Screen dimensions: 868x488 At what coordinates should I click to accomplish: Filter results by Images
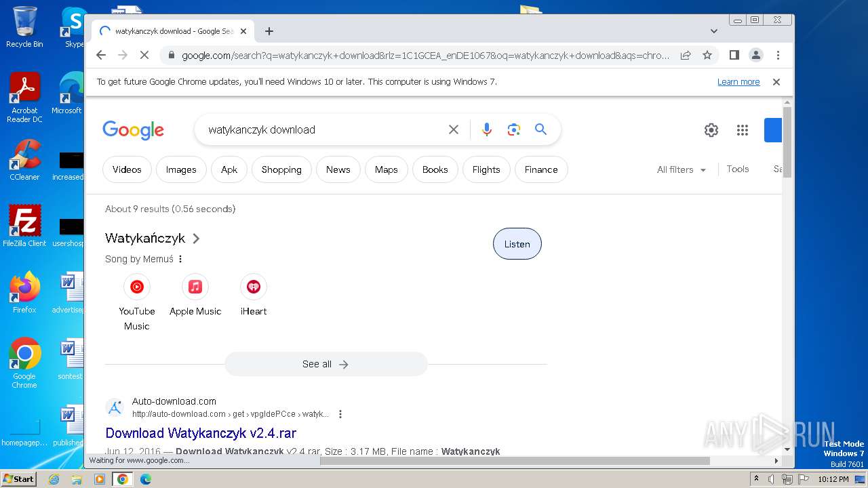(x=181, y=169)
